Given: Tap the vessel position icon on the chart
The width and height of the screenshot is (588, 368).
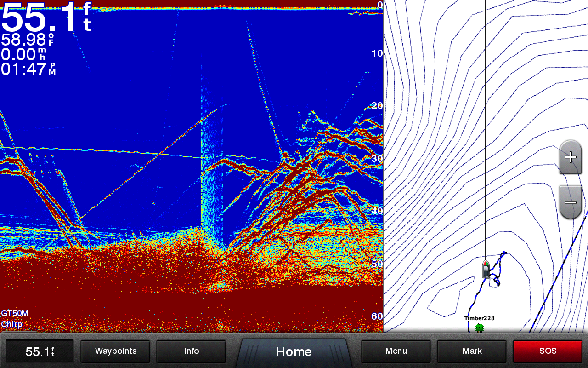Looking at the screenshot, I should pos(486,269).
